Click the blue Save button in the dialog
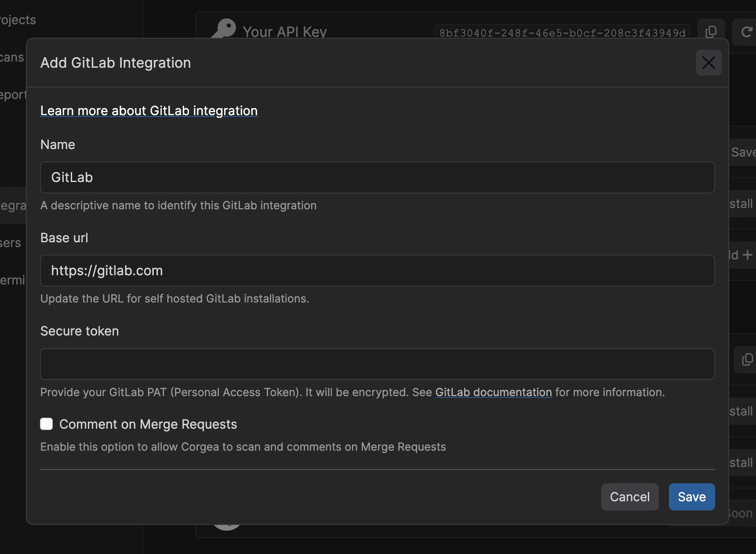The image size is (756, 554). (x=691, y=497)
